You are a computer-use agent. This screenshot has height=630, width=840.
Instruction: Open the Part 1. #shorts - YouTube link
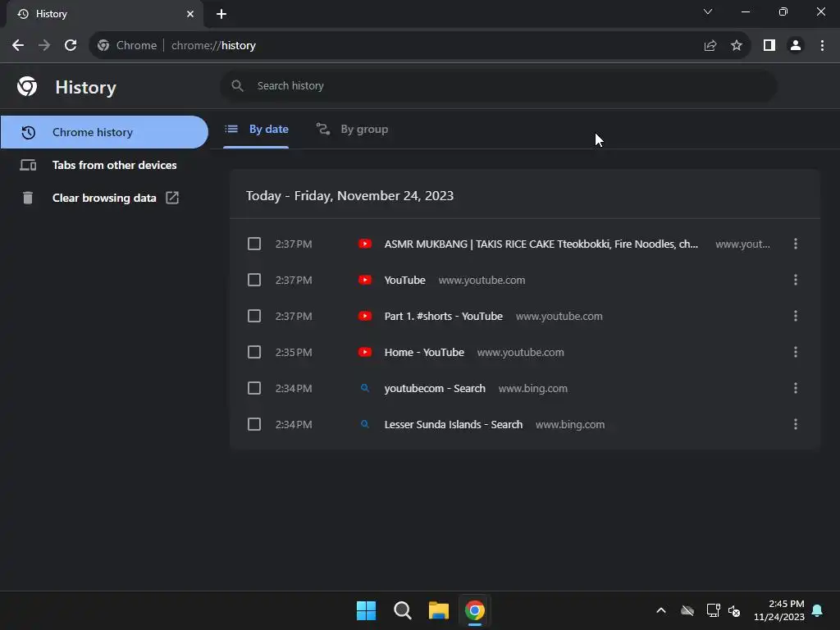(x=444, y=316)
